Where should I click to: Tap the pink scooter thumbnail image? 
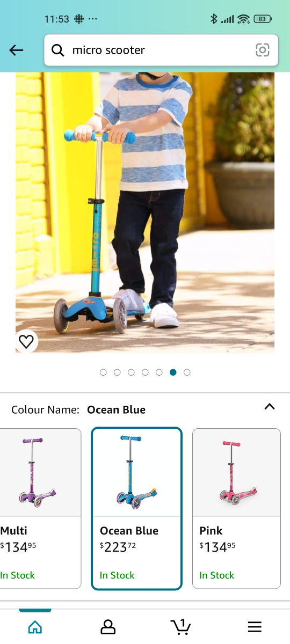pyautogui.click(x=236, y=473)
